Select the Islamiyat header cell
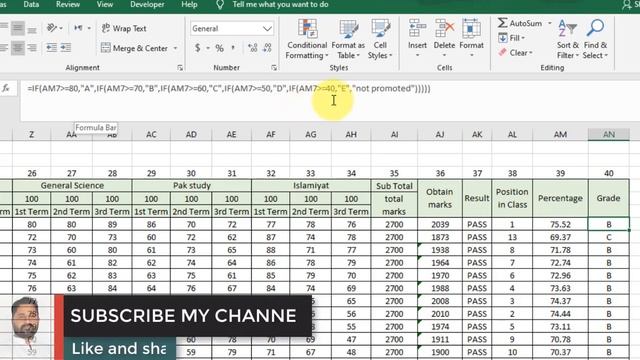The width and height of the screenshot is (640, 360). (311, 185)
